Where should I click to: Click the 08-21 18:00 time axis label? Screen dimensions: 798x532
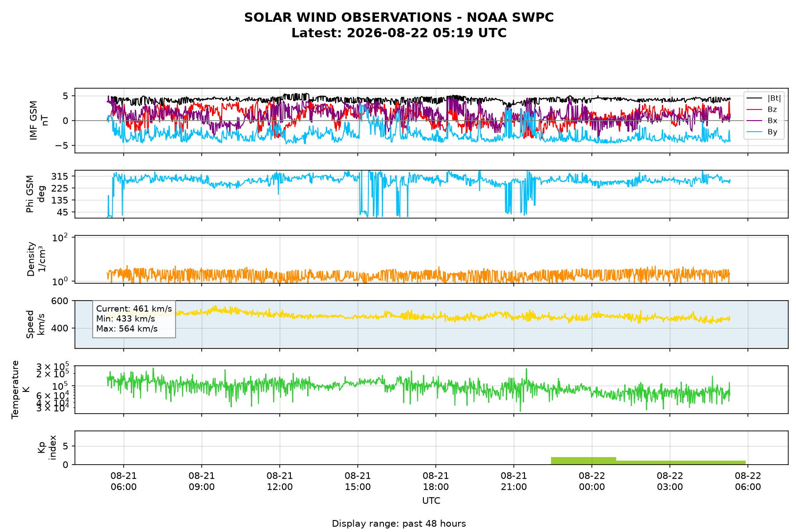[x=436, y=481]
